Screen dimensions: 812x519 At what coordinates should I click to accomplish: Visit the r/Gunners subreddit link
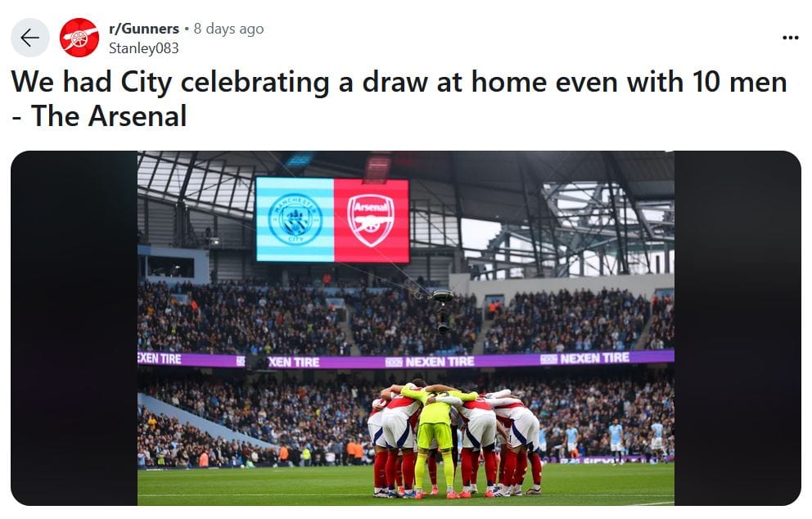pyautogui.click(x=144, y=29)
